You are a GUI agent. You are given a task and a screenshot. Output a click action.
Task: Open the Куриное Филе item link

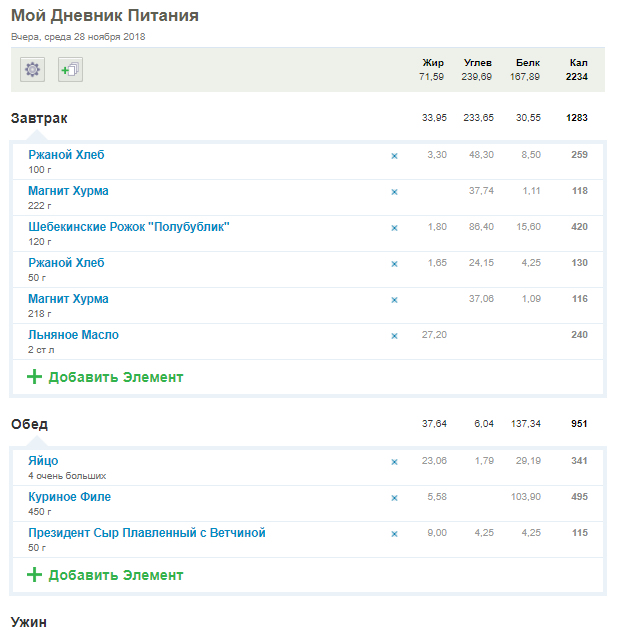pos(69,497)
